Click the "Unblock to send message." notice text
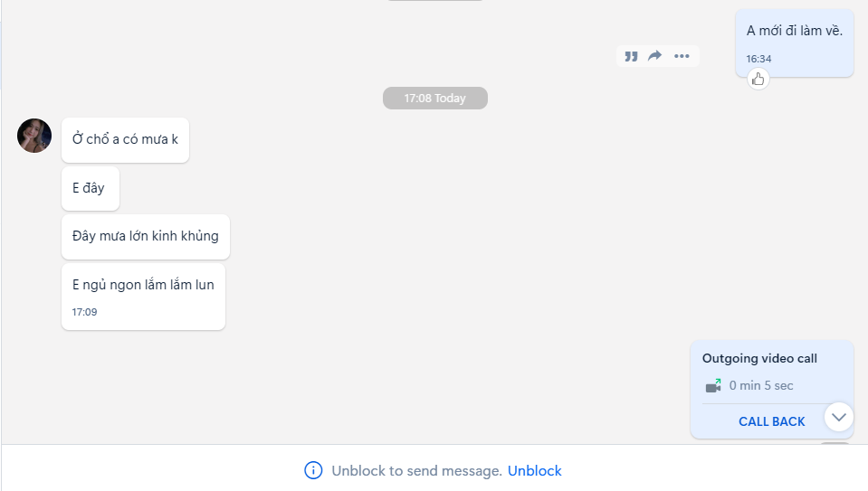This screenshot has height=491, width=868. tap(416, 470)
